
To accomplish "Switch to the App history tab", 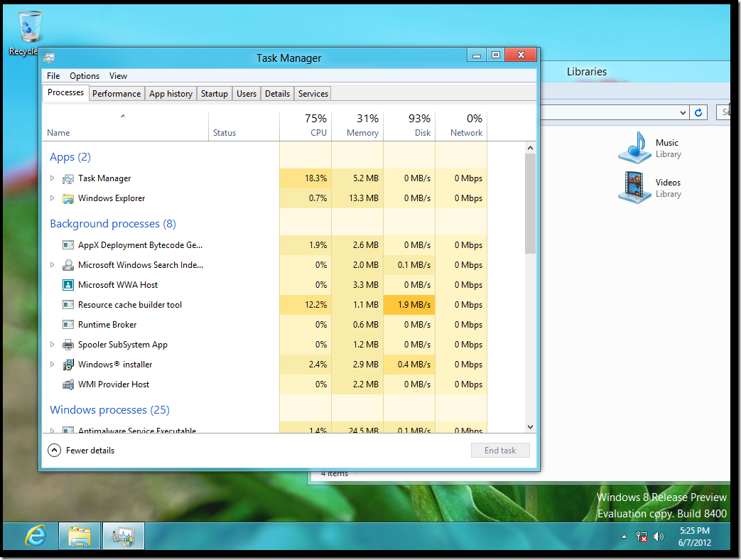I will 171,94.
